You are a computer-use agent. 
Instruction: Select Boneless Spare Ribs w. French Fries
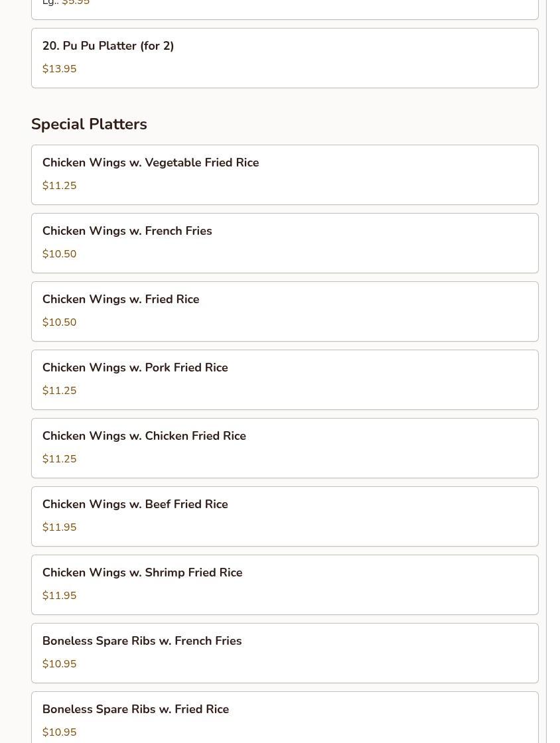point(142,642)
